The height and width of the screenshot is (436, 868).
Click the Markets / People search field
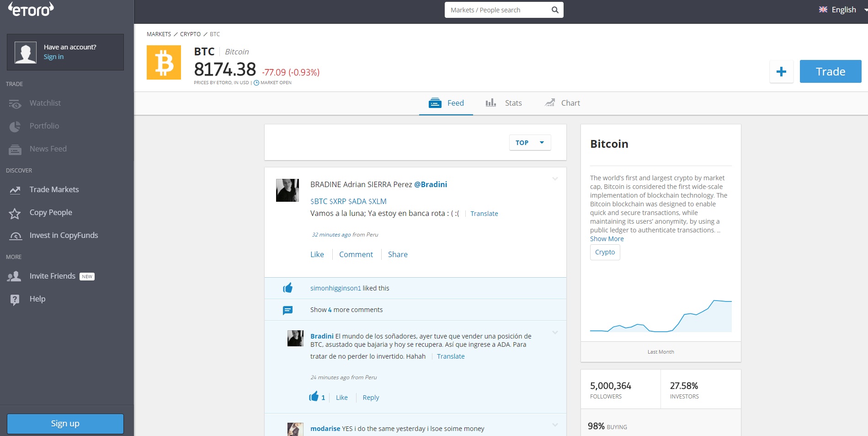click(497, 10)
